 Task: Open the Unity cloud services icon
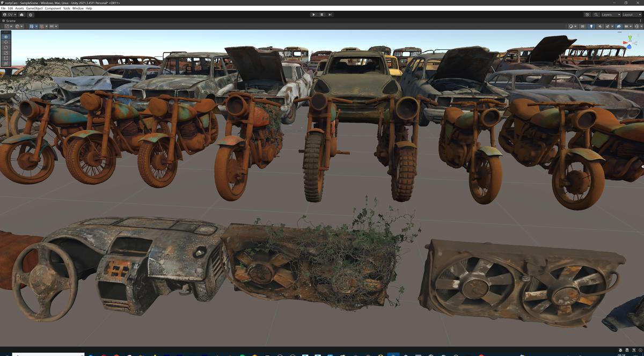point(21,14)
